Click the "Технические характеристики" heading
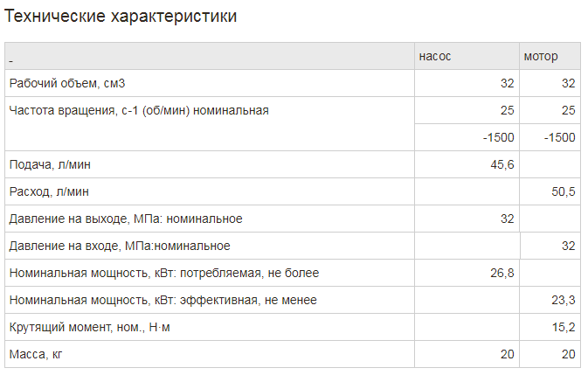 coord(121,17)
